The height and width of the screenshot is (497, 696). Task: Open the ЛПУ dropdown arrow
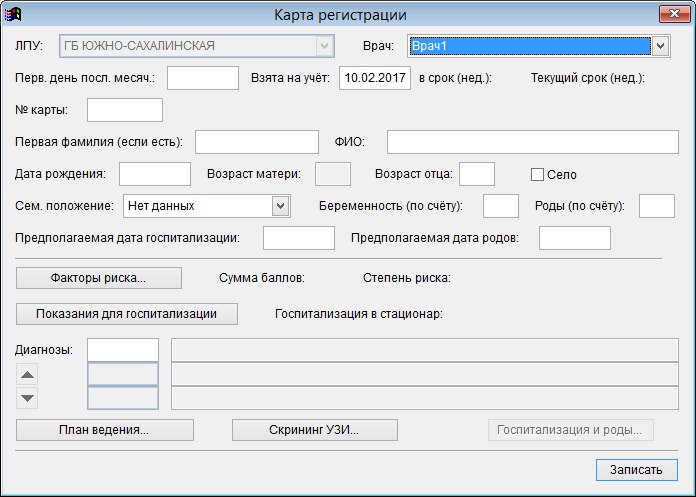click(324, 46)
